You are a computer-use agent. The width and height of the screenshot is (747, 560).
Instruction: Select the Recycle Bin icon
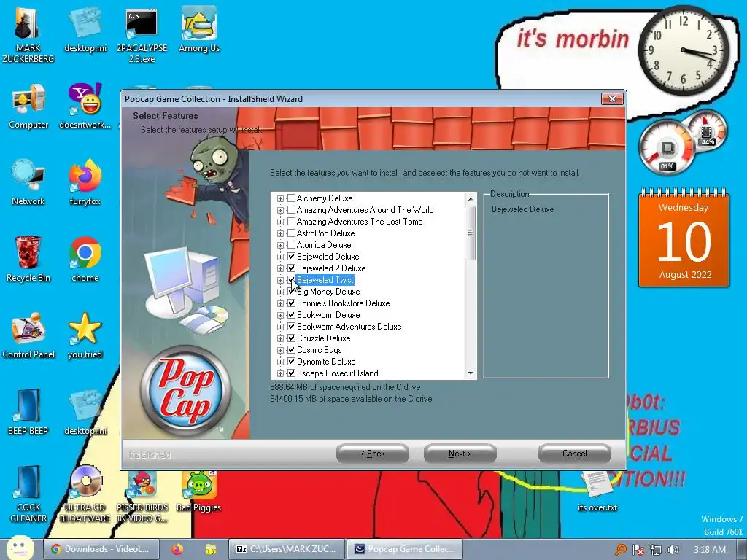[28, 260]
